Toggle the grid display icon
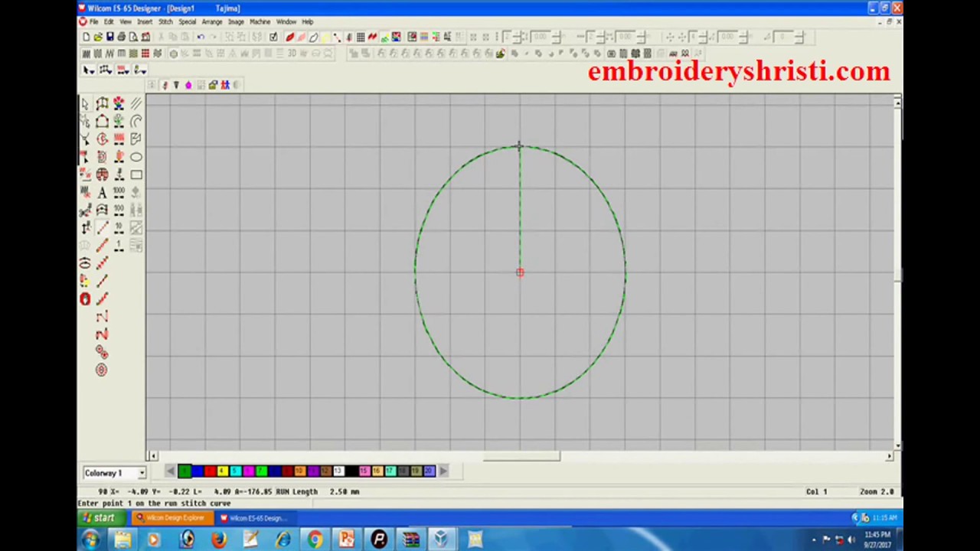Screen dimensions: 980x551 pyautogui.click(x=361, y=37)
